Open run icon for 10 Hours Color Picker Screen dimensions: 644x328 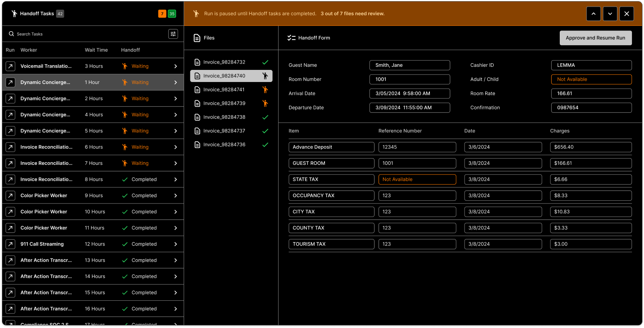click(11, 212)
